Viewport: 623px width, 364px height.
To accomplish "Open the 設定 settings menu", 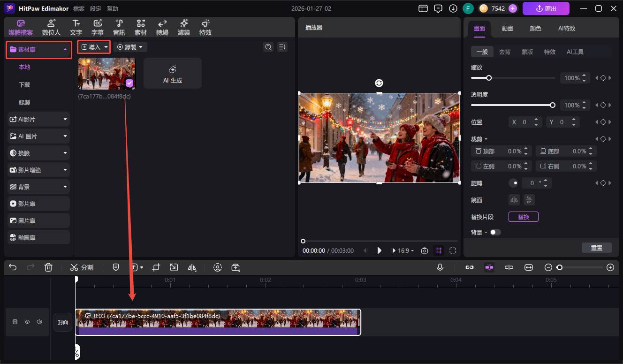I will (x=95, y=8).
